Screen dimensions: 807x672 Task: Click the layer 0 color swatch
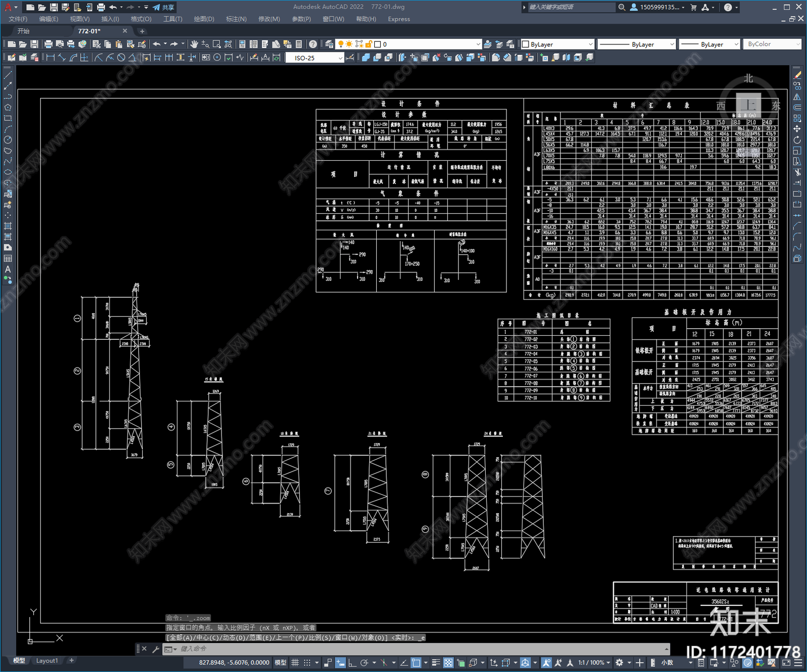tap(377, 44)
